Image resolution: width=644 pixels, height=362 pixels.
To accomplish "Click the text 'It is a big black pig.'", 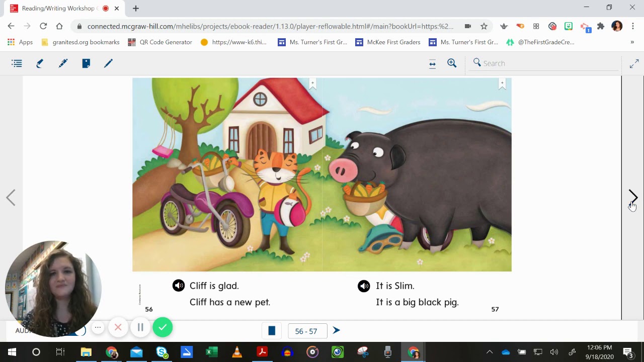I will pos(417,302).
